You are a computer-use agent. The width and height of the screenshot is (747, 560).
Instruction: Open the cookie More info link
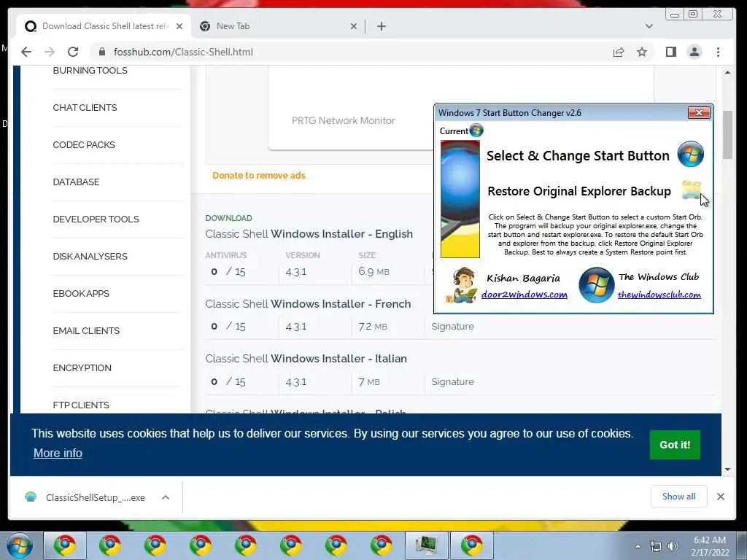click(58, 453)
